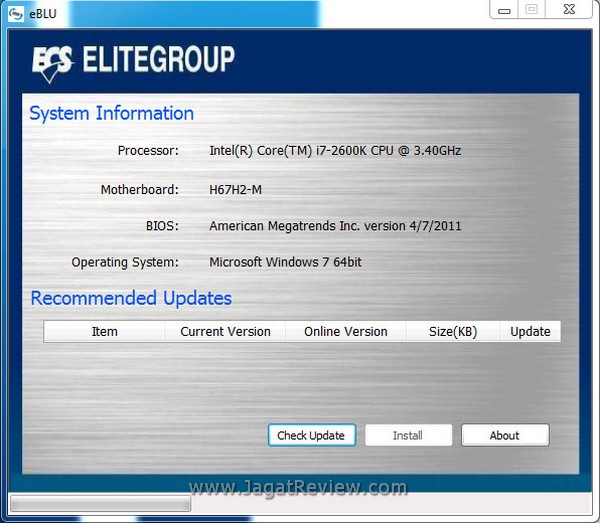Open the About dialog
This screenshot has width=600, height=523.
(504, 435)
